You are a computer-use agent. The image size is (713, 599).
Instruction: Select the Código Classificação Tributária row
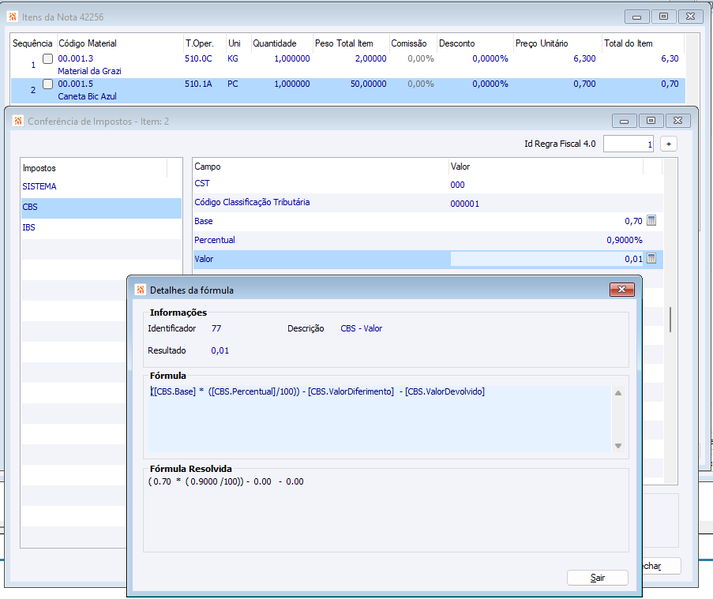[428, 203]
